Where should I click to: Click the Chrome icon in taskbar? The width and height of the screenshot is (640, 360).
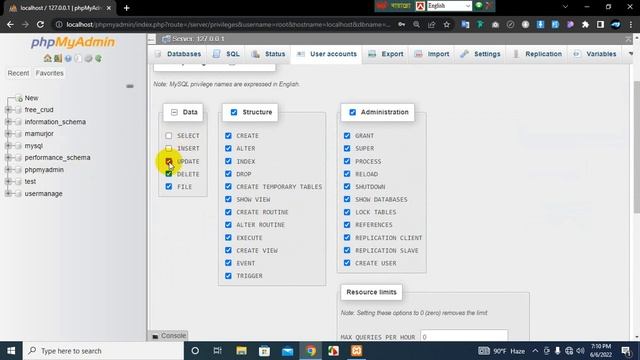click(311, 351)
